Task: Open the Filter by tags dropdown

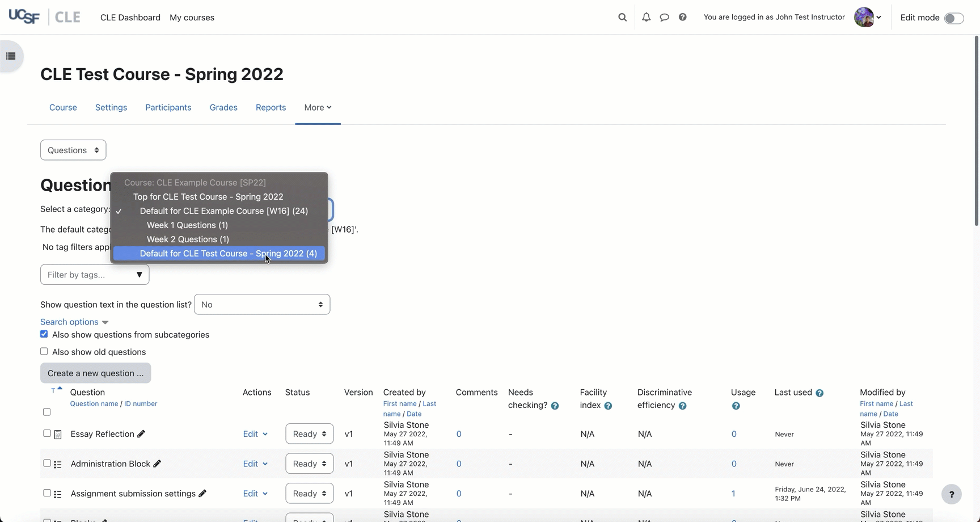Action: pos(95,275)
